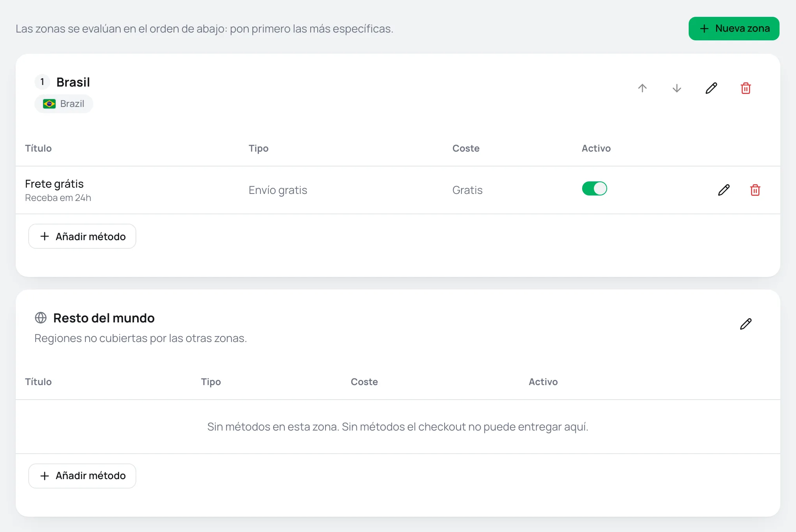Viewport: 796px width, 532px height.
Task: Toggle Frete grátis active switch off
Action: (595, 188)
